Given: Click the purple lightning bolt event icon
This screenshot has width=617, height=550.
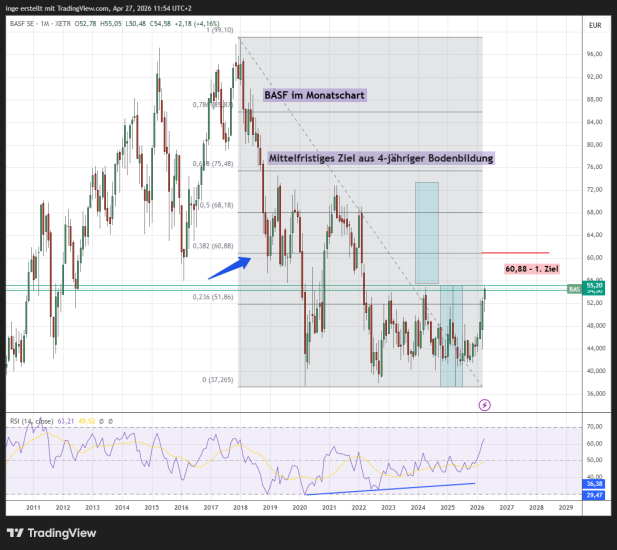Looking at the screenshot, I should pos(485,405).
